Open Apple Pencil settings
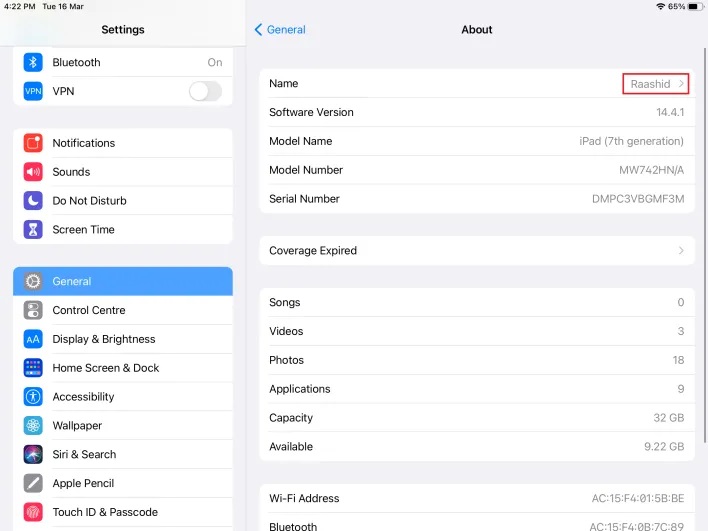The width and height of the screenshot is (708, 531). pos(123,484)
